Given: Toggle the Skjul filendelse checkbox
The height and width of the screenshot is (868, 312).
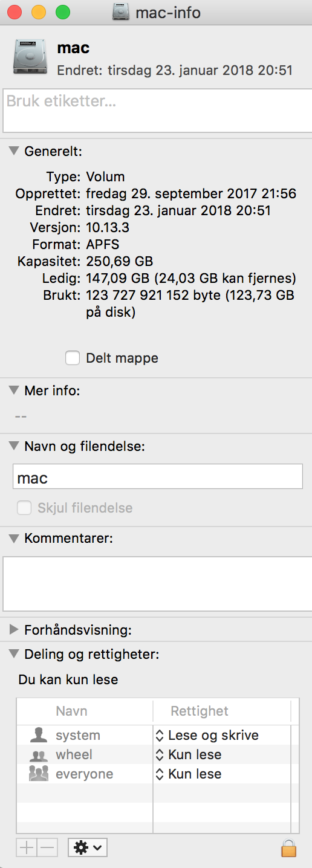Looking at the screenshot, I should (x=24, y=508).
